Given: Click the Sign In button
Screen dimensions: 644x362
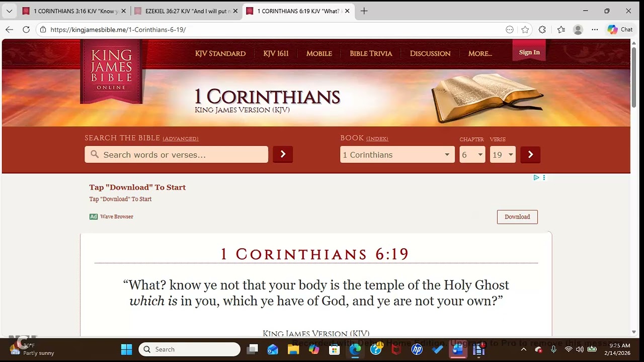Looking at the screenshot, I should click(529, 52).
